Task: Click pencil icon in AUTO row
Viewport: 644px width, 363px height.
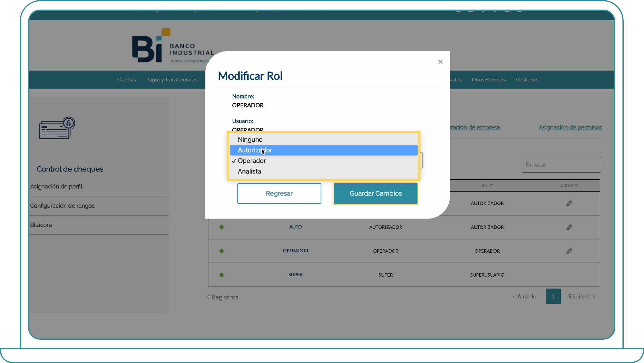Action: [x=569, y=227]
